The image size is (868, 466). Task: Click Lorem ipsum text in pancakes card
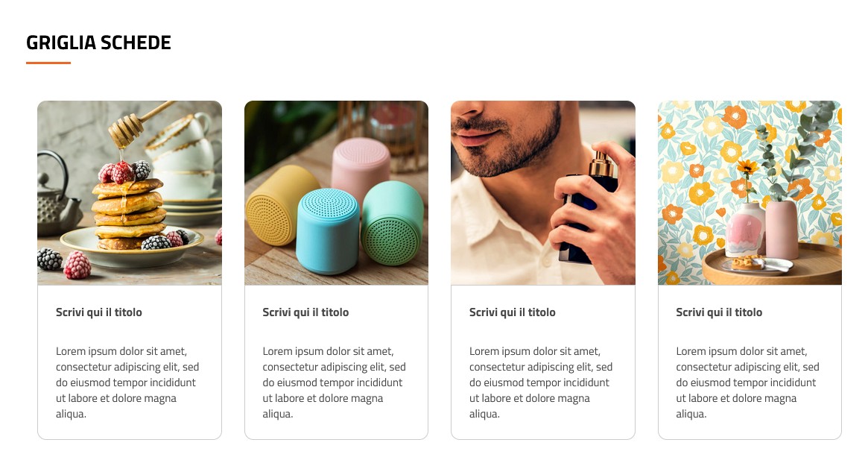point(127,382)
